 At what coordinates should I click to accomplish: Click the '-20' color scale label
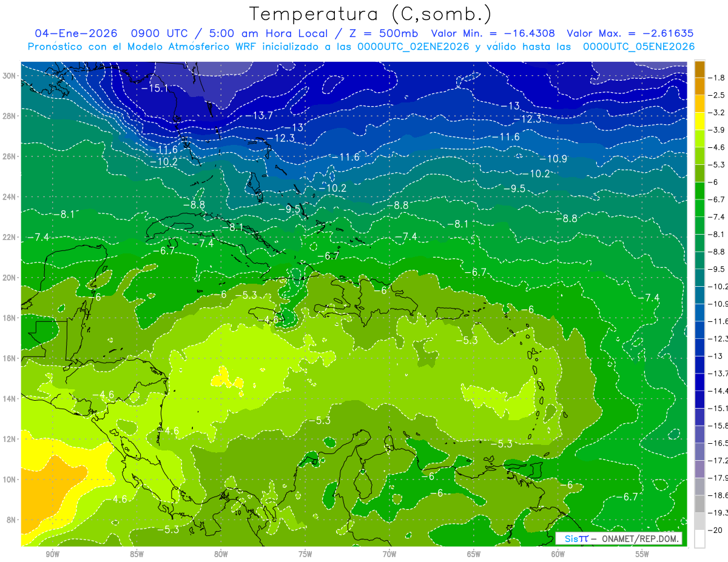(x=716, y=530)
